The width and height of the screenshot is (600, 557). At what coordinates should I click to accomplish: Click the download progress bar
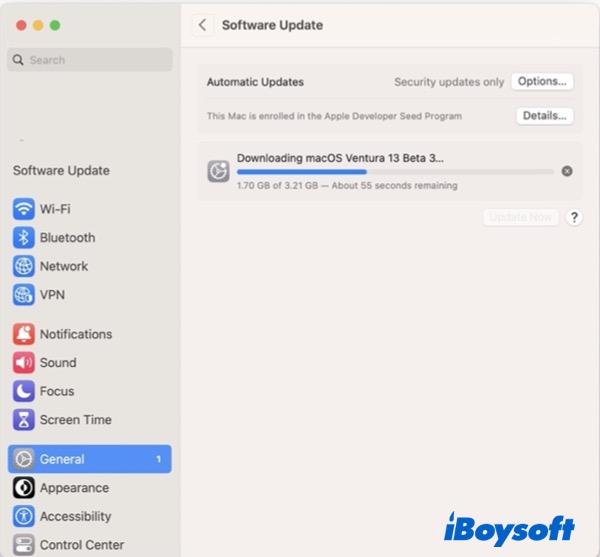pos(394,172)
